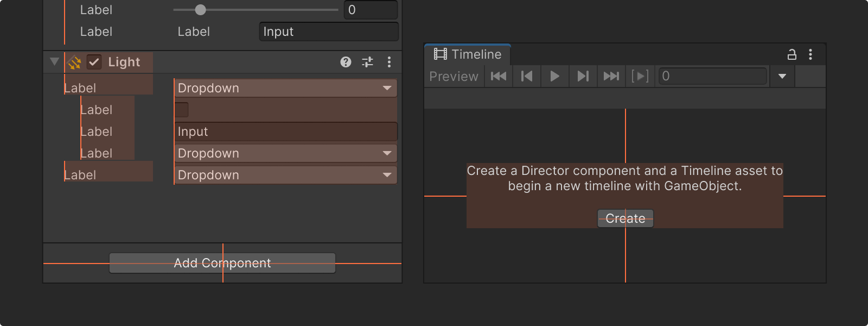The image size is (868, 326).
Task: Click the Light component icon
Action: (x=75, y=62)
